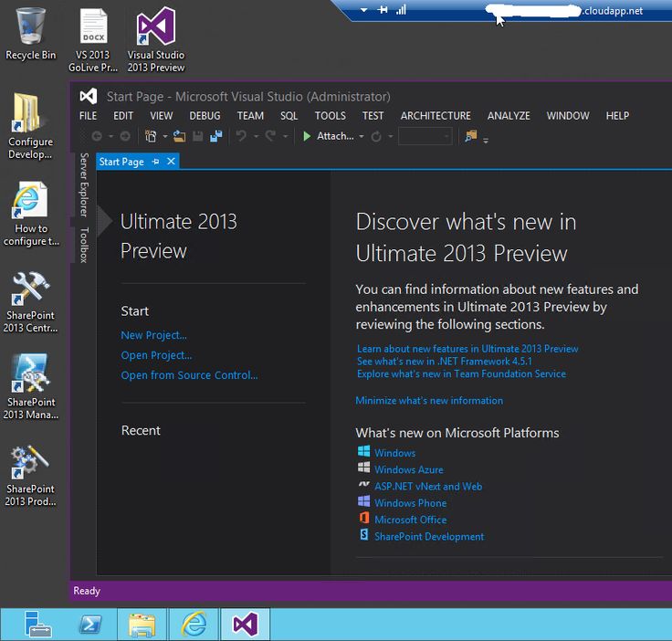
Task: Click the Navigate Backward toolbar icon
Action: 97,136
